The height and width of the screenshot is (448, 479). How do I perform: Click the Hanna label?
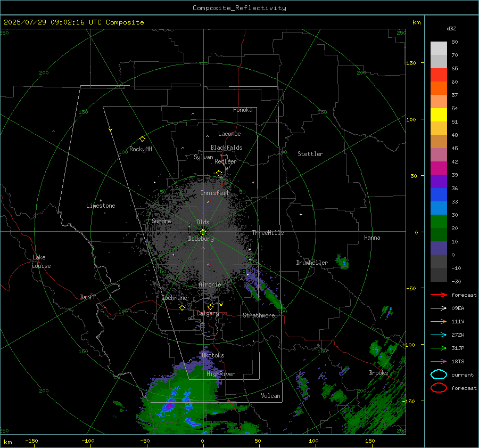click(372, 238)
